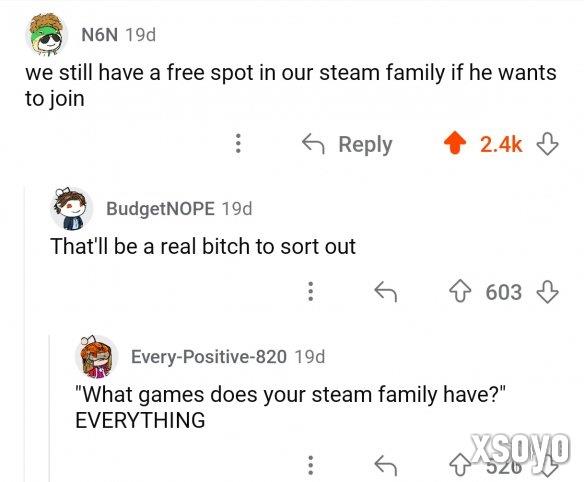Downvote N6N's comment
584x482 pixels.
coord(547,143)
